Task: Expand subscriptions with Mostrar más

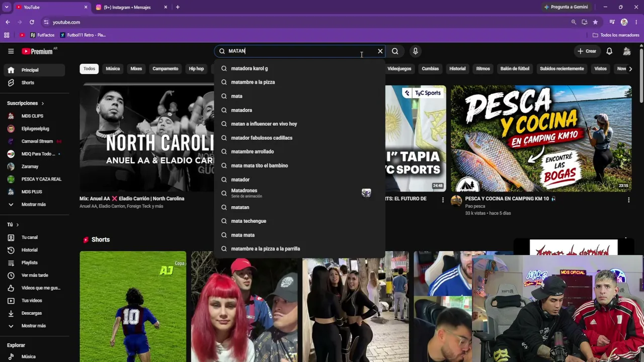Action: pos(34,204)
